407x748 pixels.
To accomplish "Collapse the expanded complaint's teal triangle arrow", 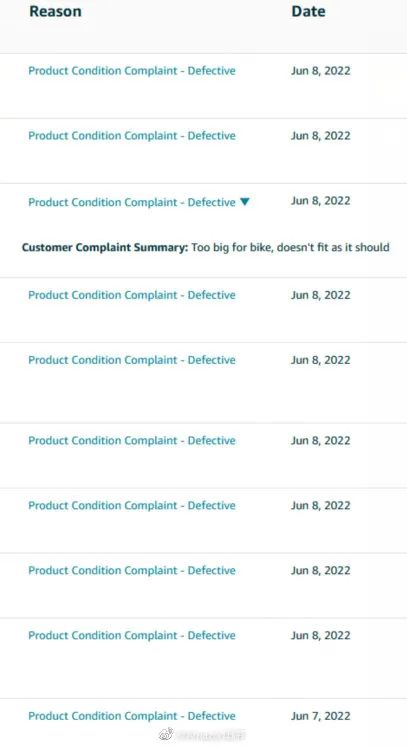I will tap(245, 202).
